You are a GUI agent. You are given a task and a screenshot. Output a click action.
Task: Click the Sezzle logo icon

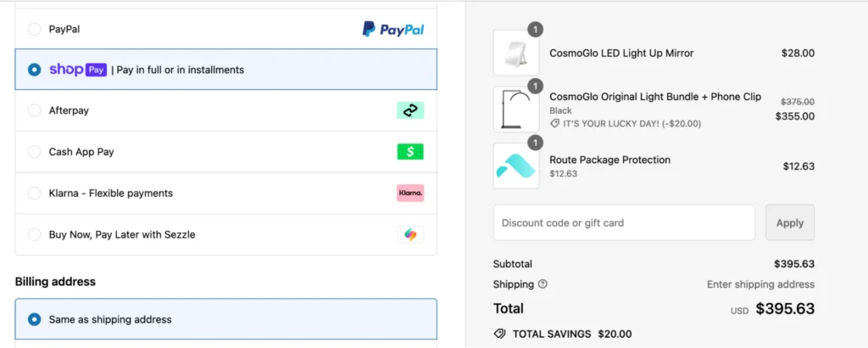pos(410,234)
